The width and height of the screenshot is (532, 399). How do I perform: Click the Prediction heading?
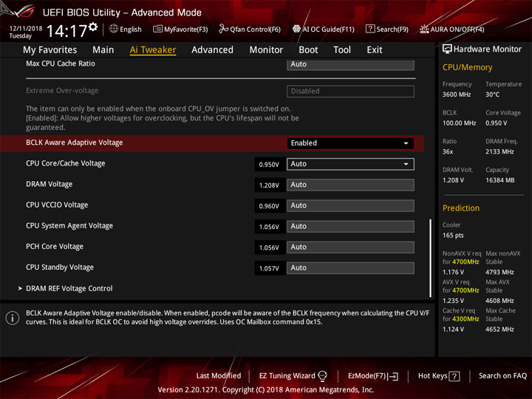click(x=461, y=208)
